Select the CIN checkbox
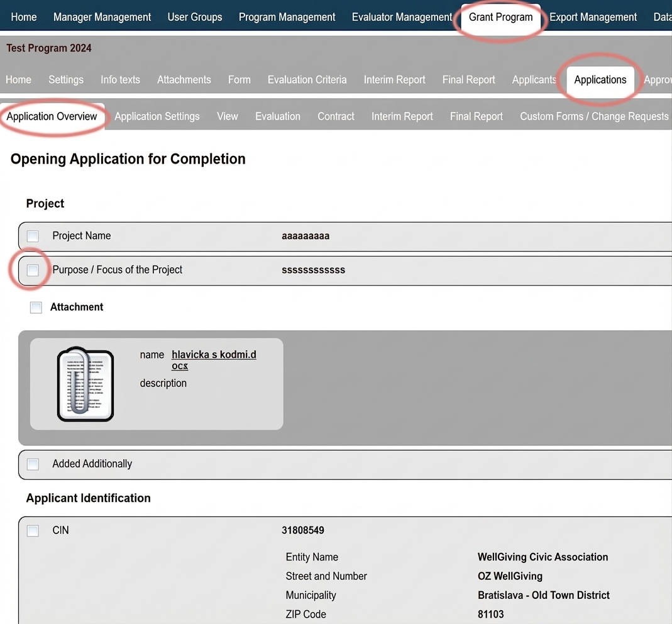 pos(33,531)
